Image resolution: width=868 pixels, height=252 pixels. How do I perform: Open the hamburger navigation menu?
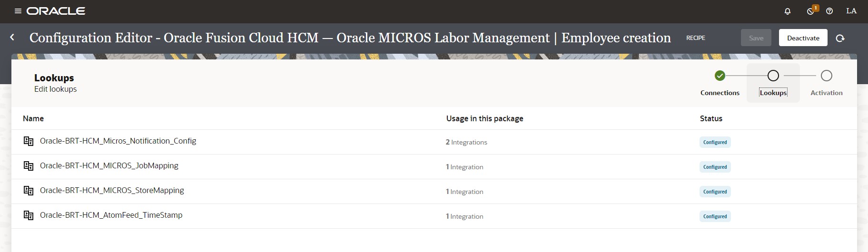tap(18, 11)
